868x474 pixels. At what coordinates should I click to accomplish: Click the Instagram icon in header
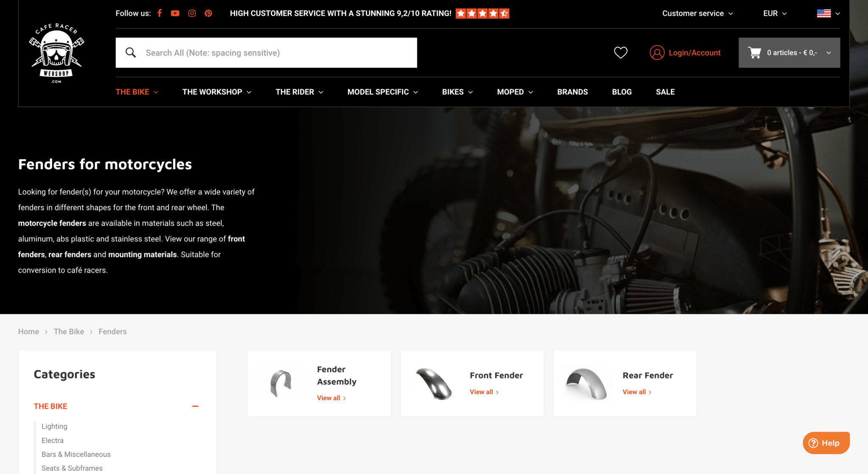click(x=192, y=13)
